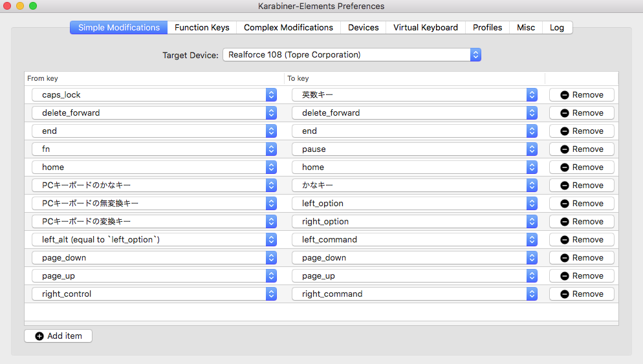Remove the left_alt to left_command mapping

[582, 239]
